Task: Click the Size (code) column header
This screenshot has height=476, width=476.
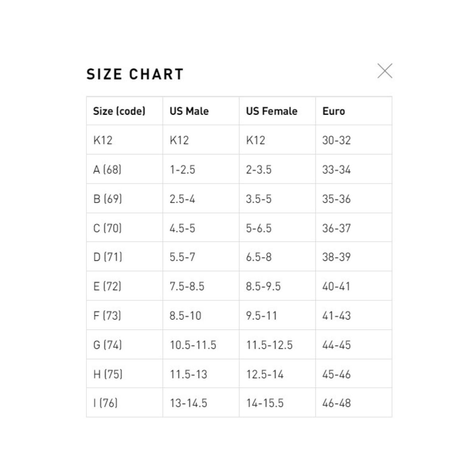Action: [x=119, y=111]
